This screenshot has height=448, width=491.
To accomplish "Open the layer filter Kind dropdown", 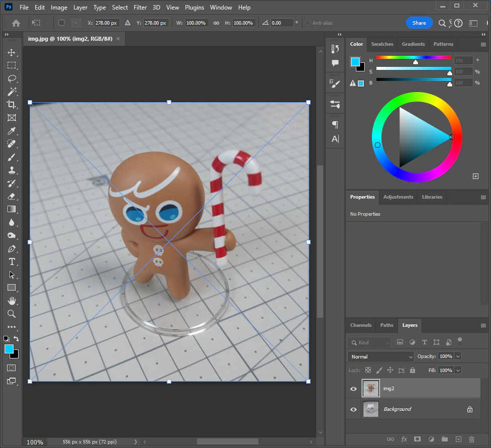I will coord(369,342).
